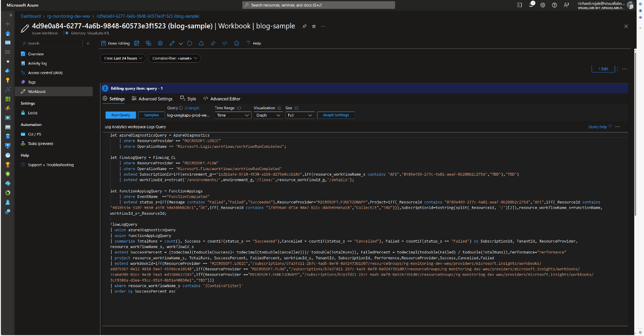
Task: Pin the workbook next to the title
Action: (x=305, y=26)
